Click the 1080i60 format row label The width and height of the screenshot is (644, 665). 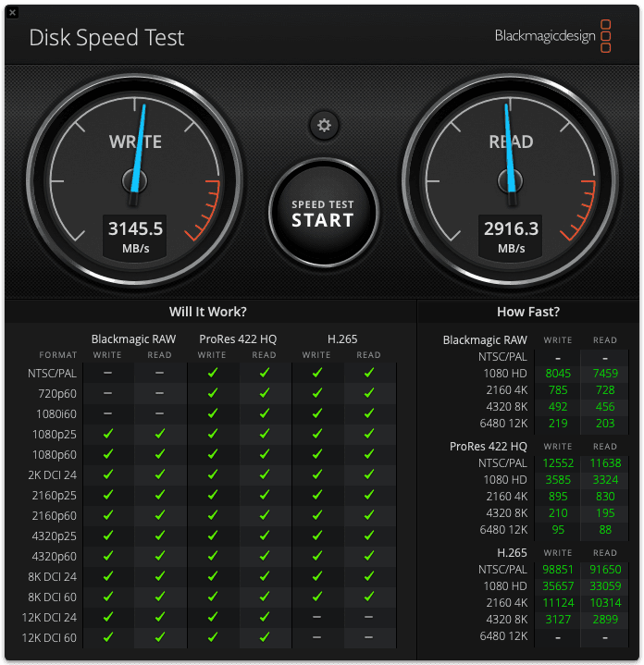click(56, 414)
